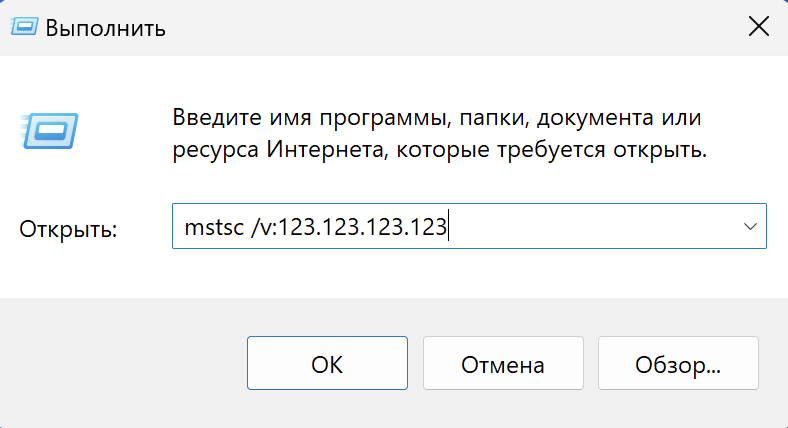Click the large Run icon beside the description
The height and width of the screenshot is (428, 788).
click(49, 131)
